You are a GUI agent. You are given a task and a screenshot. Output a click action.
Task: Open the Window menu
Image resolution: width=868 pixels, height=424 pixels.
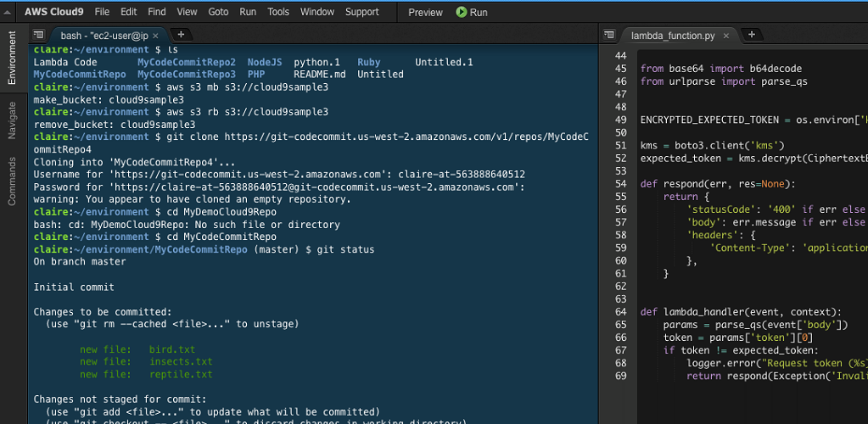pos(317,12)
